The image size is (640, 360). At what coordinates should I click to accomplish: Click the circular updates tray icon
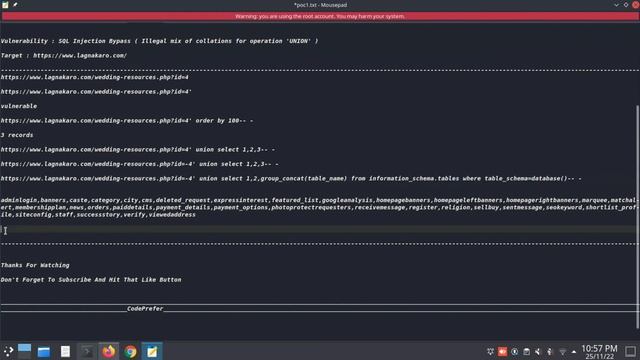click(514, 351)
